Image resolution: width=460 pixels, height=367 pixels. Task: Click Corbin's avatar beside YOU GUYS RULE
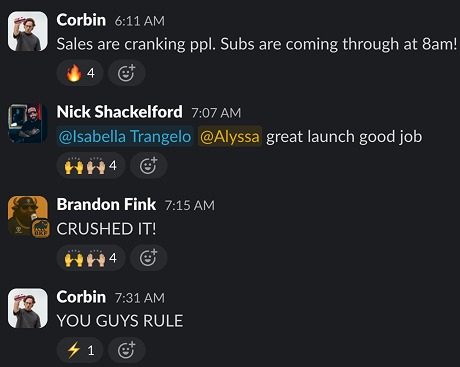click(28, 308)
